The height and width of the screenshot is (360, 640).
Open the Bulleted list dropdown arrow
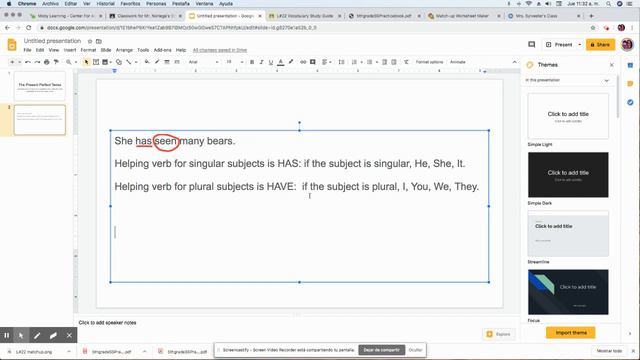377,62
